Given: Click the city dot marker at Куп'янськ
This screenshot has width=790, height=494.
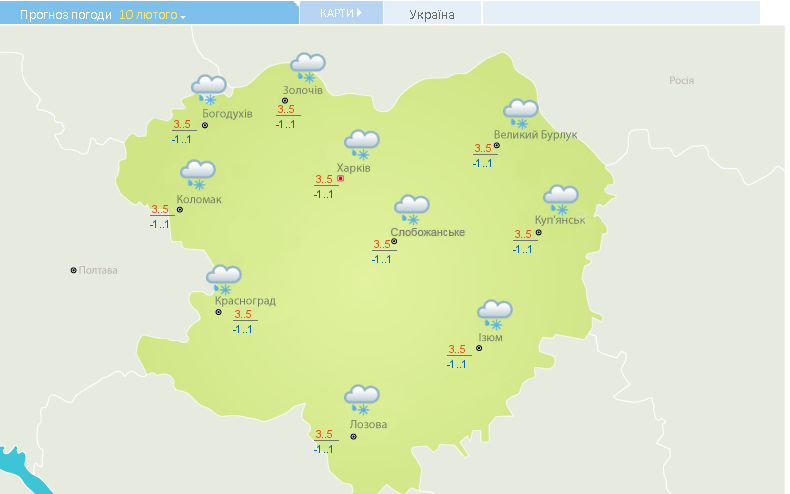Looking at the screenshot, I should coord(539,232).
